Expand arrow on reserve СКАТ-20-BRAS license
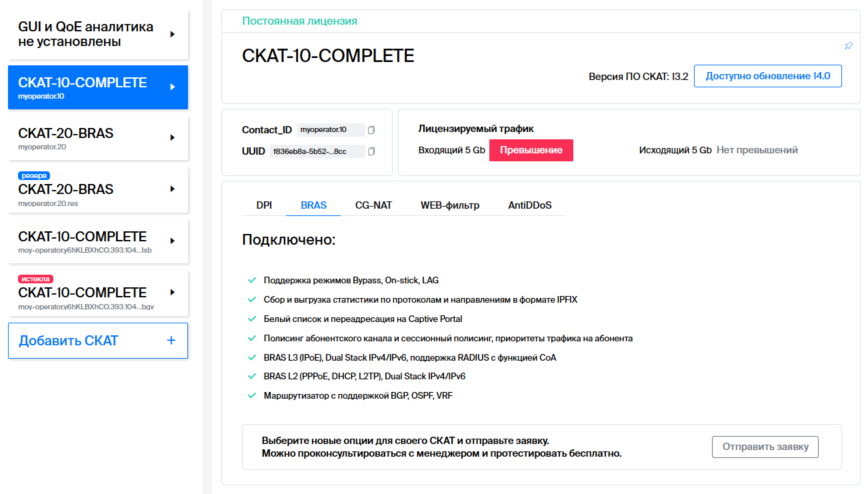Screen dimensions: 868x494 [173, 189]
